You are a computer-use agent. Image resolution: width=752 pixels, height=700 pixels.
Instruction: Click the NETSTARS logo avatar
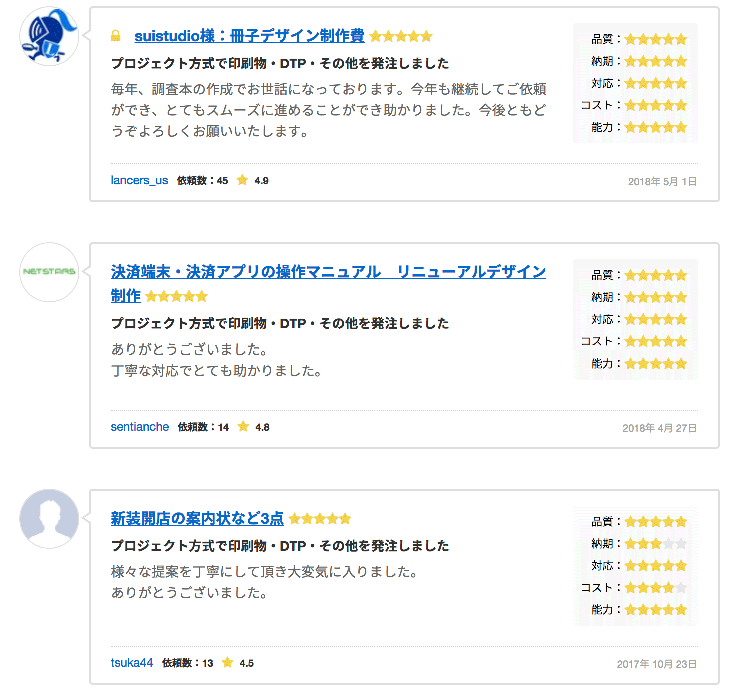pos(49,272)
